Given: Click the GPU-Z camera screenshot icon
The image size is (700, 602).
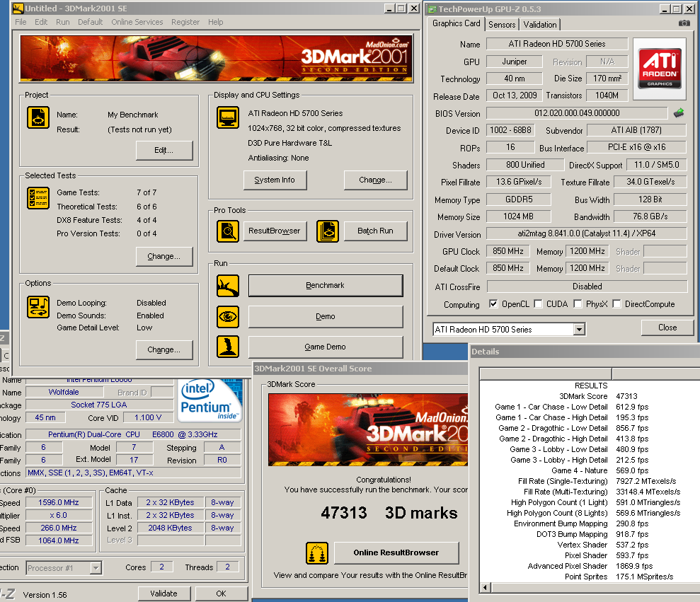Looking at the screenshot, I should [684, 23].
